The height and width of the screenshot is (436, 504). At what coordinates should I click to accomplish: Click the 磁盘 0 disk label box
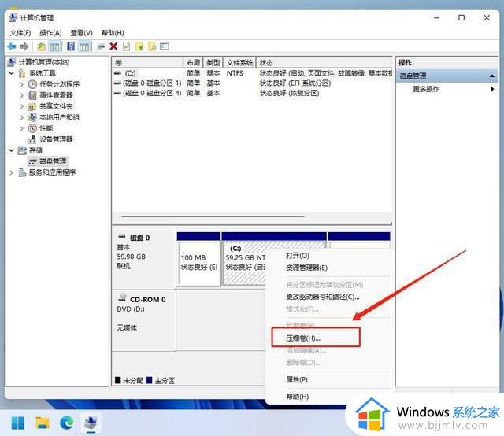[143, 259]
